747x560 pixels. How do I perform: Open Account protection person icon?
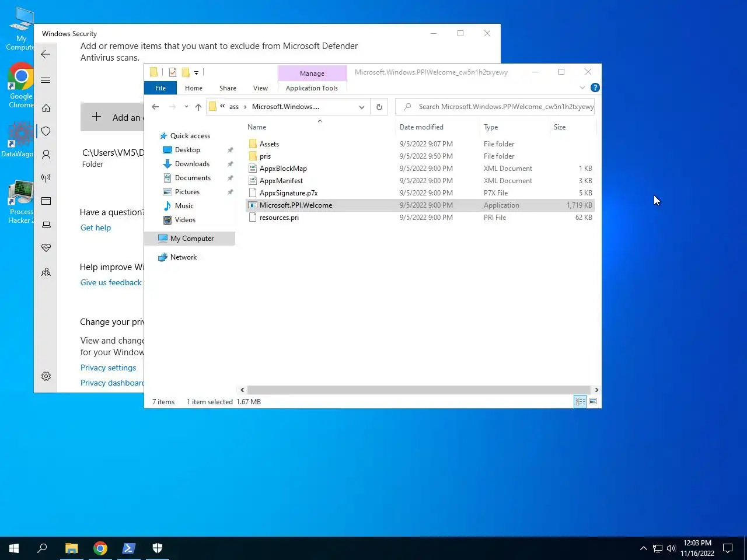[46, 155]
